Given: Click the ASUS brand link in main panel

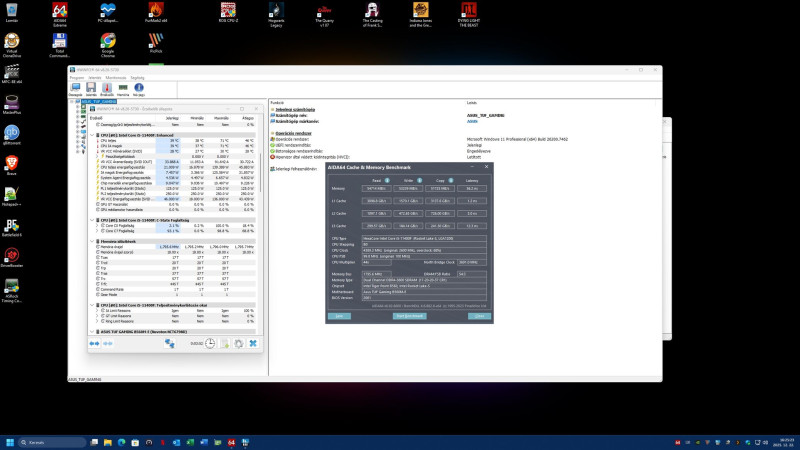Looking at the screenshot, I should point(472,121).
